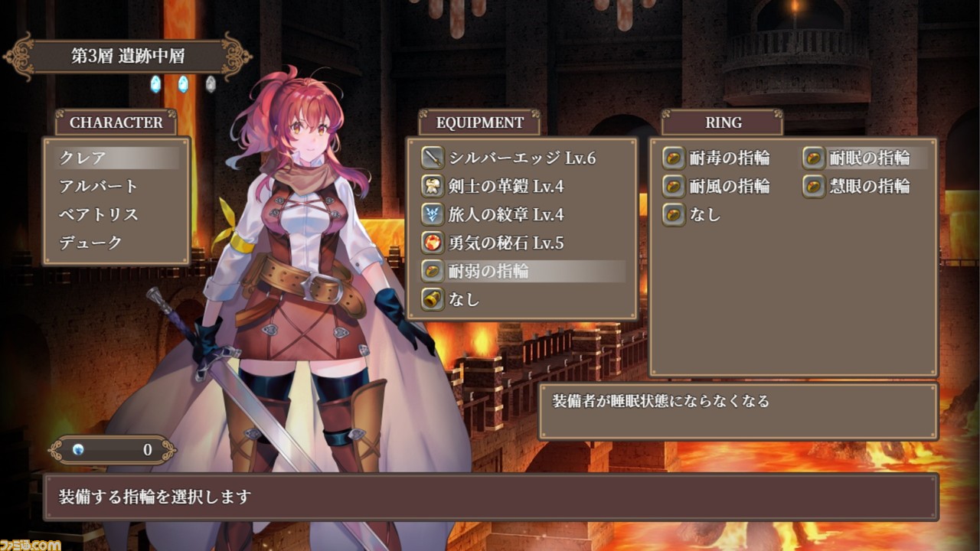980x551 pixels.
Task: Click the 第3層 遺跡中層 floor banner
Action: point(127,57)
